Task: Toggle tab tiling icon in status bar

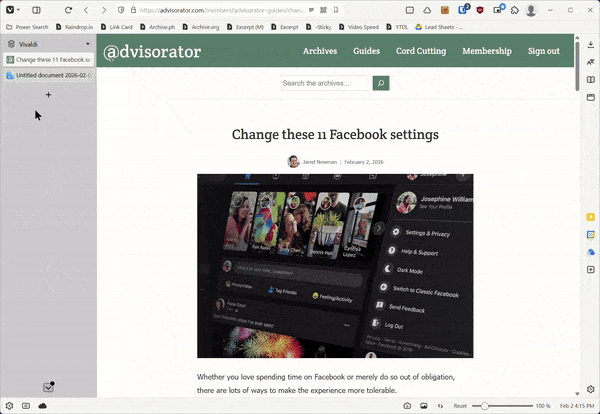Action: coord(26,406)
